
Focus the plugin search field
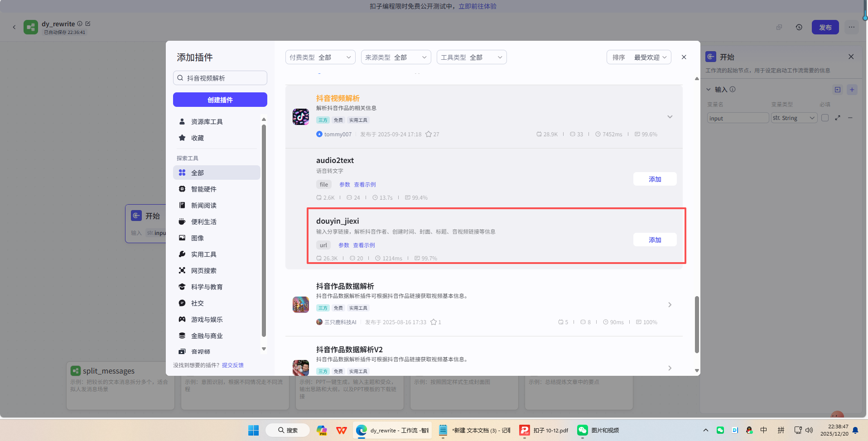(220, 78)
